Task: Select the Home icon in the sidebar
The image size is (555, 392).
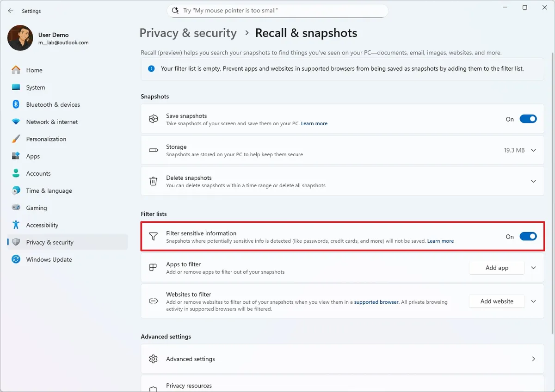Action: (16, 70)
